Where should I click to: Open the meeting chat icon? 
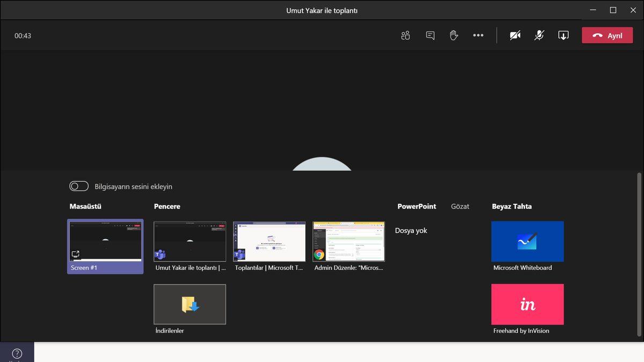(x=430, y=35)
